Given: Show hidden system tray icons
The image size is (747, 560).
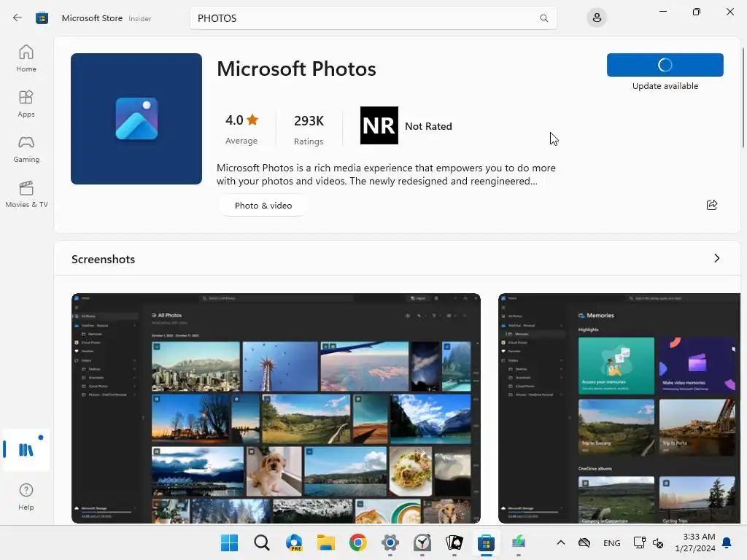Looking at the screenshot, I should [561, 542].
